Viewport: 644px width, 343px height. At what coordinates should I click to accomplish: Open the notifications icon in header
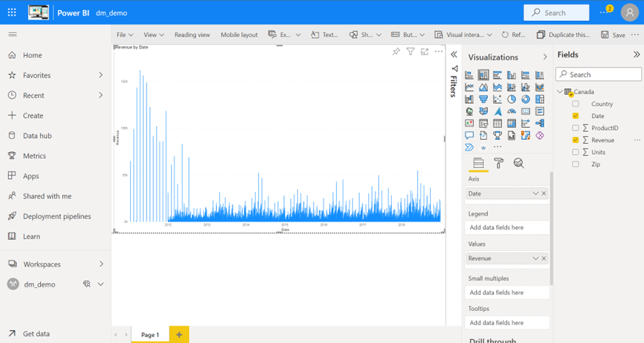click(604, 12)
